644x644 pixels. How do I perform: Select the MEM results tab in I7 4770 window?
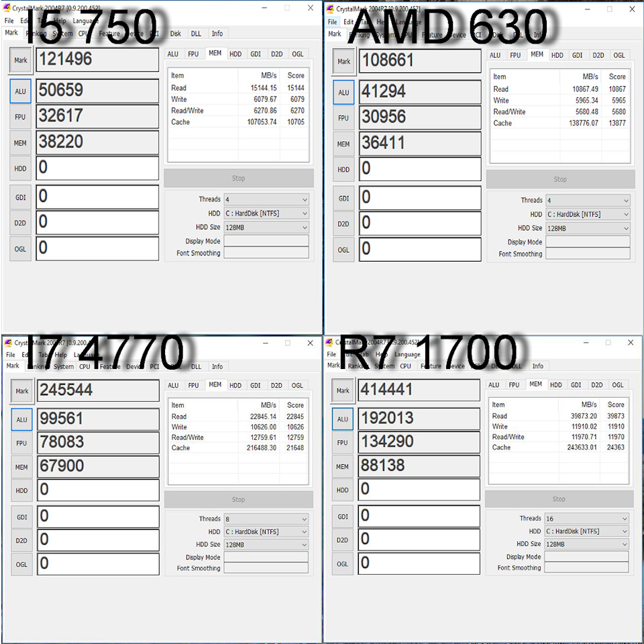tap(215, 385)
